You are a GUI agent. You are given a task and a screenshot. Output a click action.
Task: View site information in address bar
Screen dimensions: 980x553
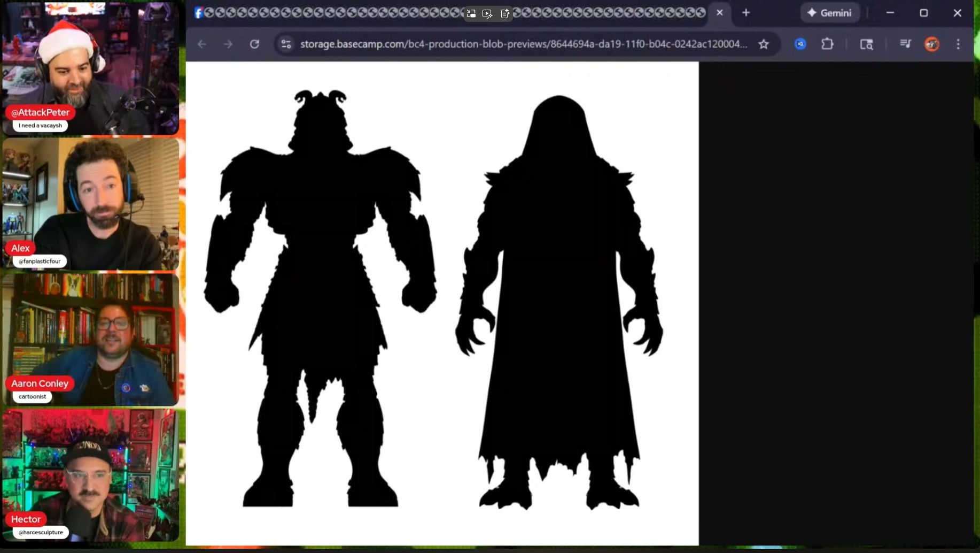click(286, 44)
